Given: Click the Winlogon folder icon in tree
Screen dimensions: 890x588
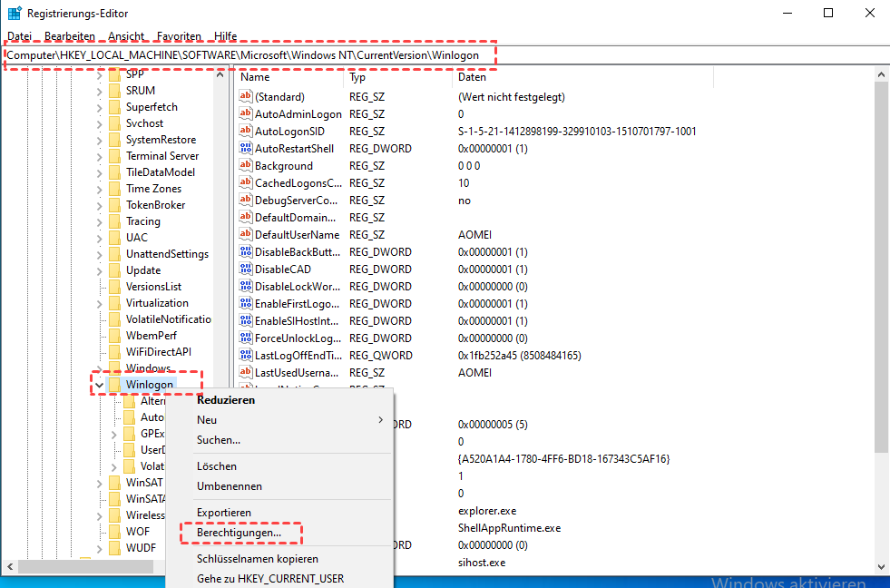Looking at the screenshot, I should coord(114,385).
